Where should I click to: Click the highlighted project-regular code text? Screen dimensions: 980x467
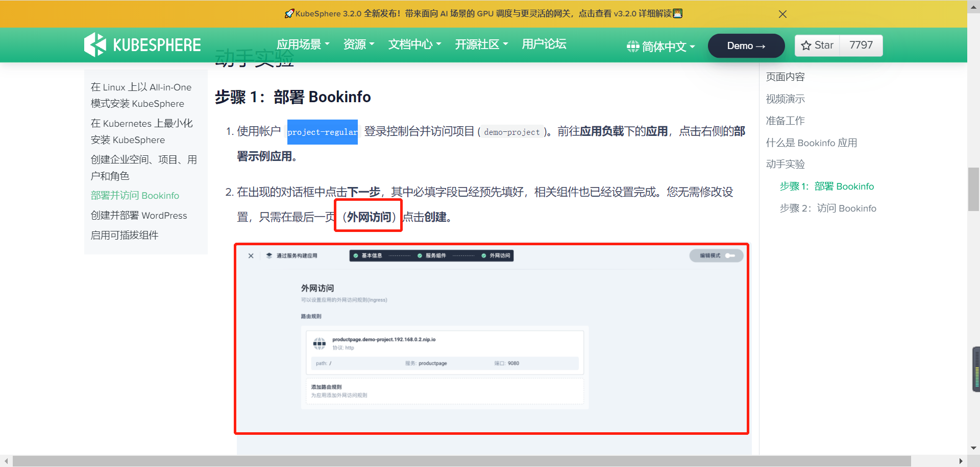[x=323, y=132]
